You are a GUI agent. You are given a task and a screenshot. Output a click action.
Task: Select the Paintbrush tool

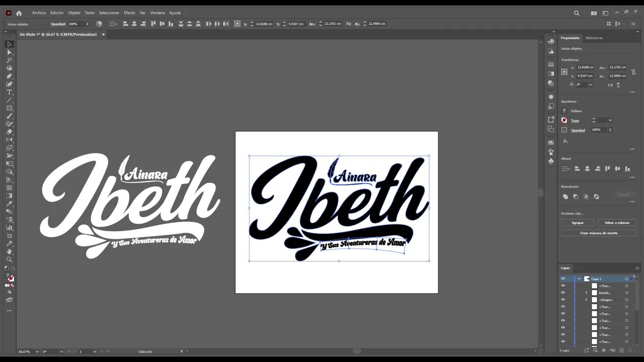(x=9, y=116)
